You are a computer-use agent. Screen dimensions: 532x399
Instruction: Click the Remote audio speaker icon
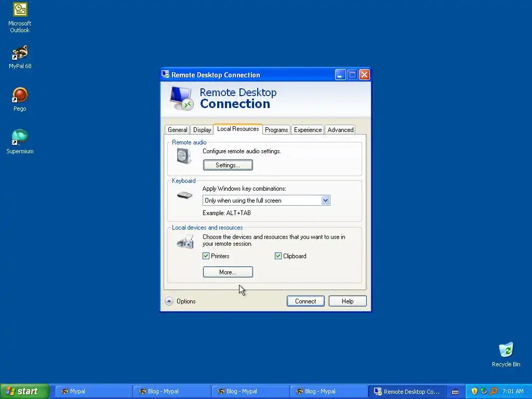(184, 156)
